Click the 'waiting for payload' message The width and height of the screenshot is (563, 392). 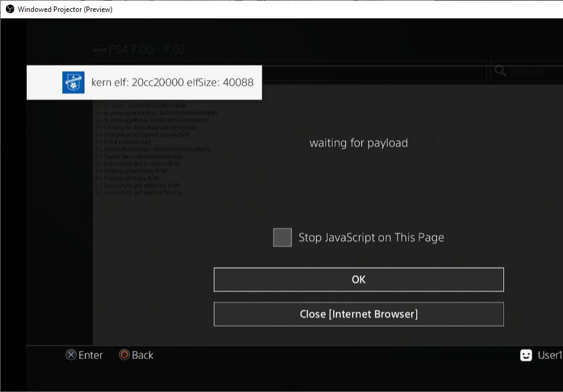[x=359, y=143]
